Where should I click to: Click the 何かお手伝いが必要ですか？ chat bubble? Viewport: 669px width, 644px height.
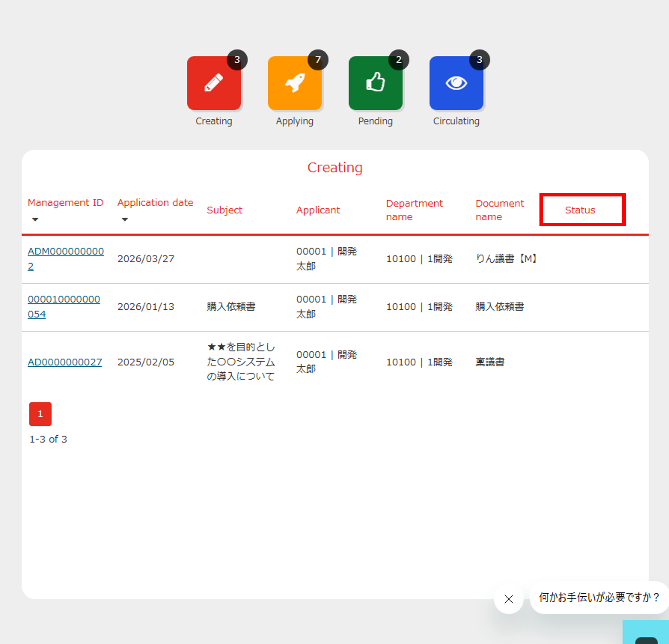coord(599,598)
